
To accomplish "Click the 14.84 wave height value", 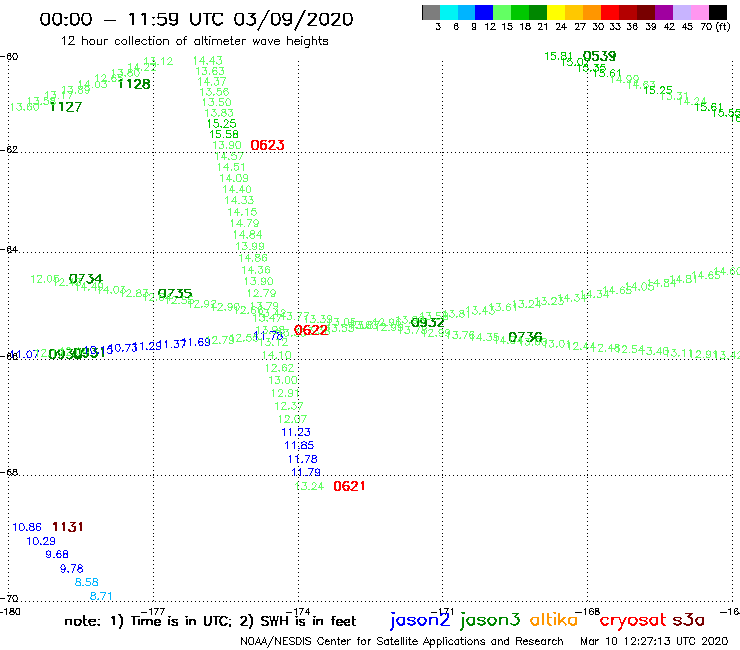I will 247,235.
